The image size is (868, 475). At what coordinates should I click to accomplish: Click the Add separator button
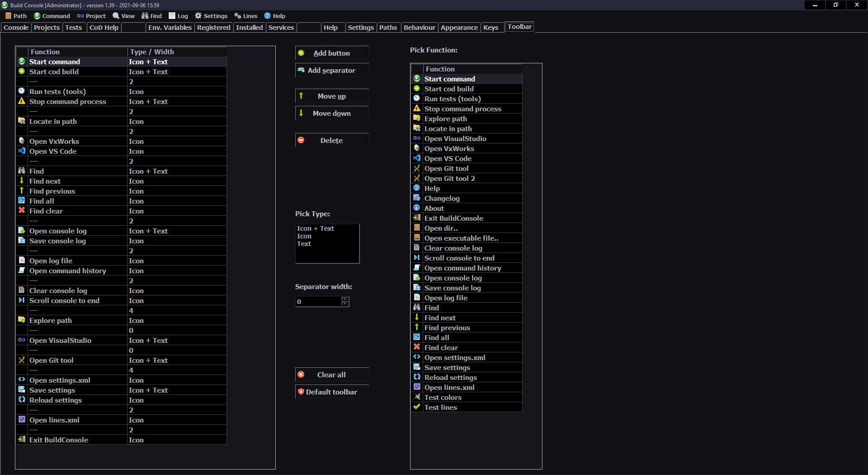tap(332, 70)
